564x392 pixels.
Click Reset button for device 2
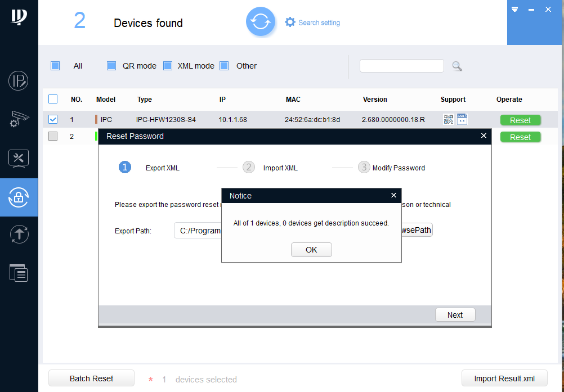pyautogui.click(x=521, y=137)
